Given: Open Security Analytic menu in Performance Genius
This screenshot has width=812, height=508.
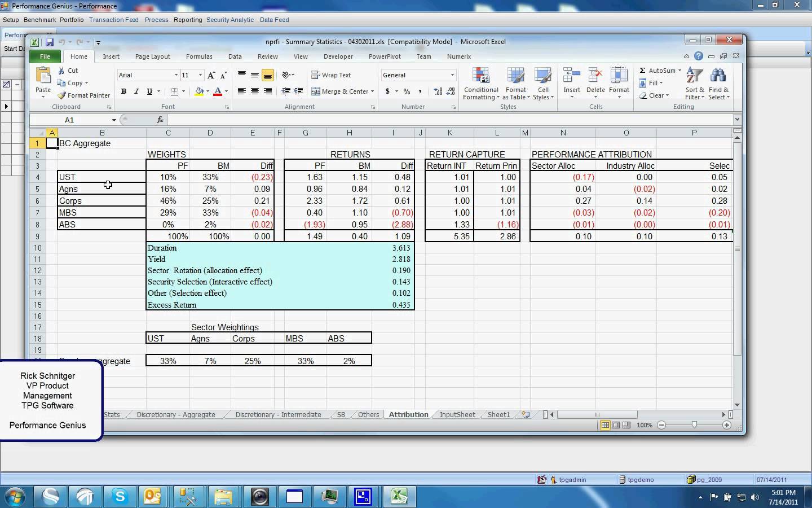Looking at the screenshot, I should click(x=230, y=20).
